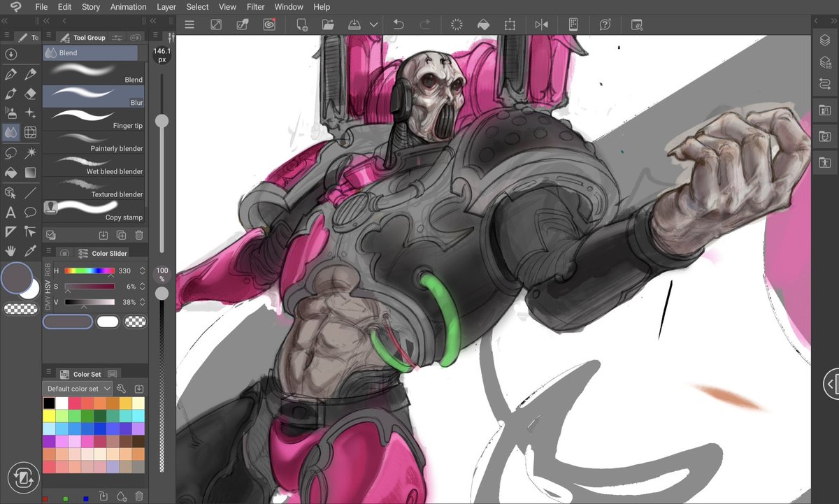Open the Animation menu

[129, 7]
